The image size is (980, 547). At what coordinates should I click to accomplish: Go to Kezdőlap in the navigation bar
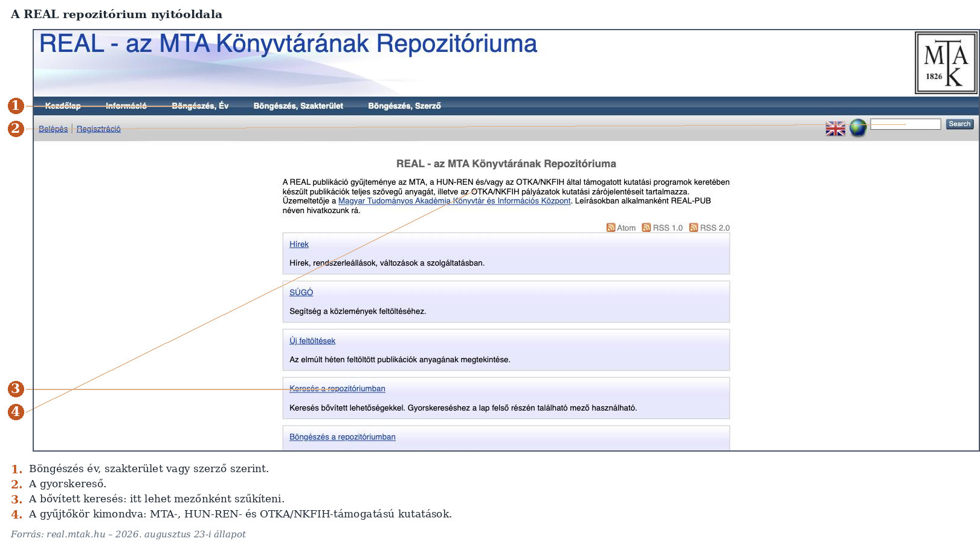click(x=63, y=106)
